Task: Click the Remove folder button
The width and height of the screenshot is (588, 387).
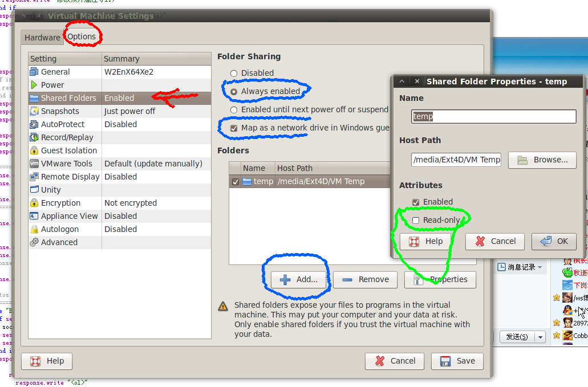Action: point(365,279)
